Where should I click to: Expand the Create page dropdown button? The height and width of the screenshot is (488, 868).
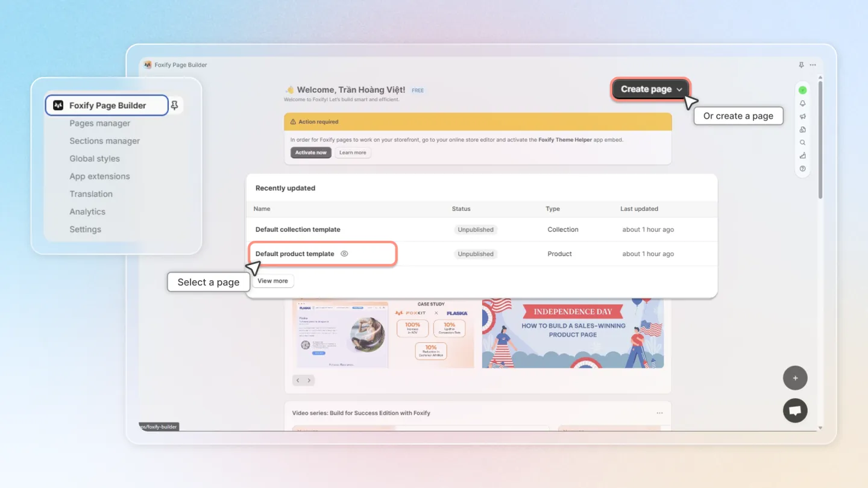click(651, 89)
